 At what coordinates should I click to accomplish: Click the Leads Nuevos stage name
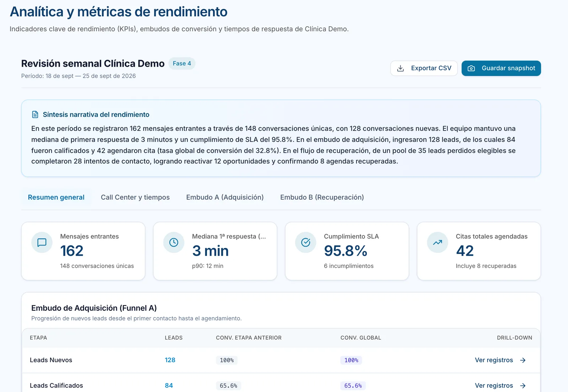[x=51, y=360]
